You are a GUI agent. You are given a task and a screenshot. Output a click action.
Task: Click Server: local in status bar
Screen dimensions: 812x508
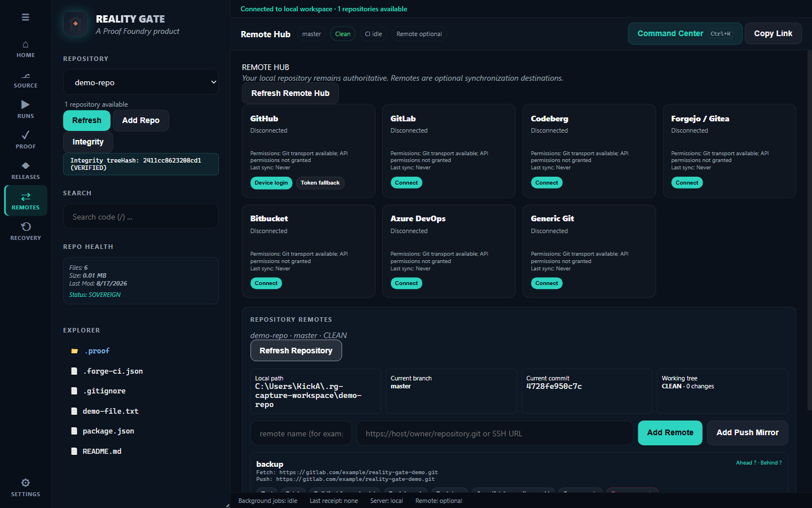386,501
